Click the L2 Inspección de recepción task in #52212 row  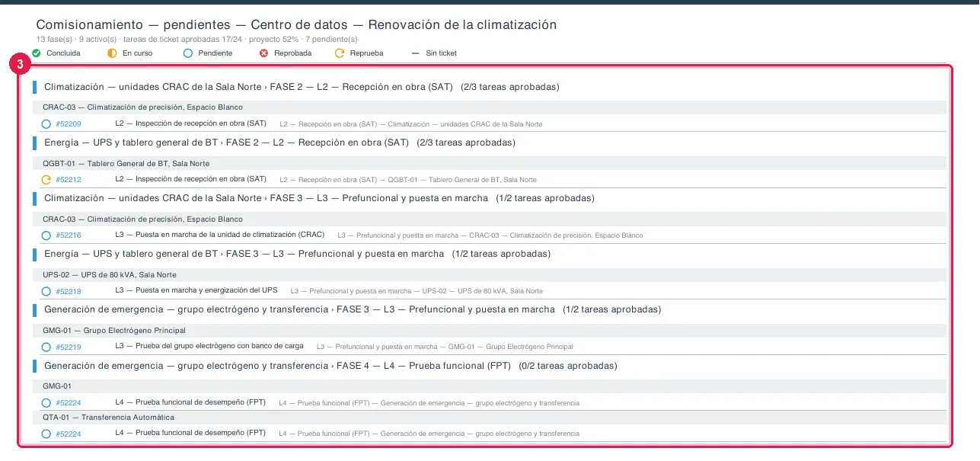click(190, 179)
